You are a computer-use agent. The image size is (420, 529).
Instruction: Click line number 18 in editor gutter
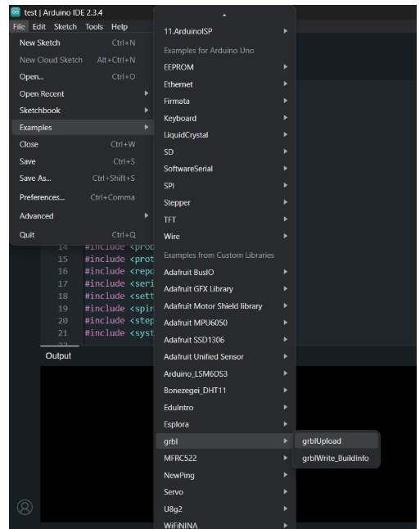63,296
